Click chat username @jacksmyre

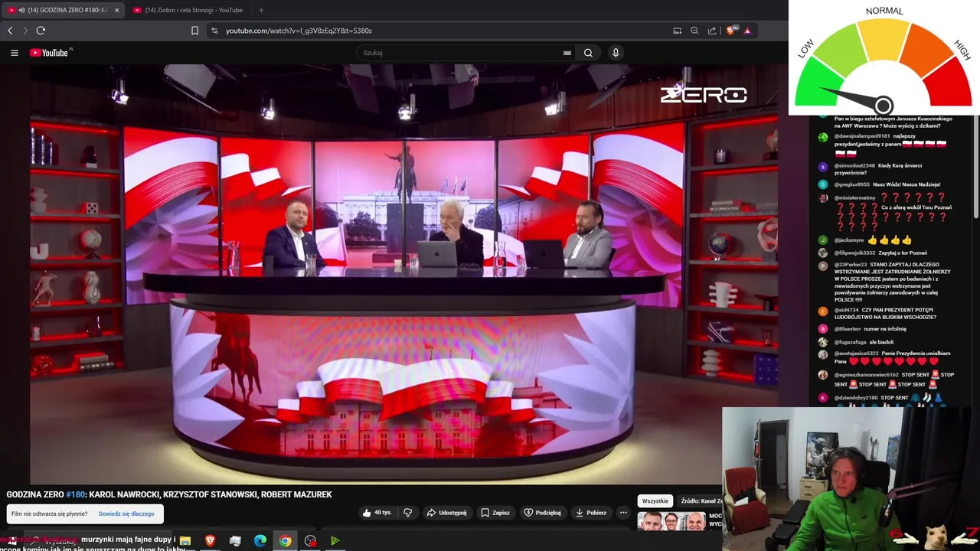pos(849,240)
